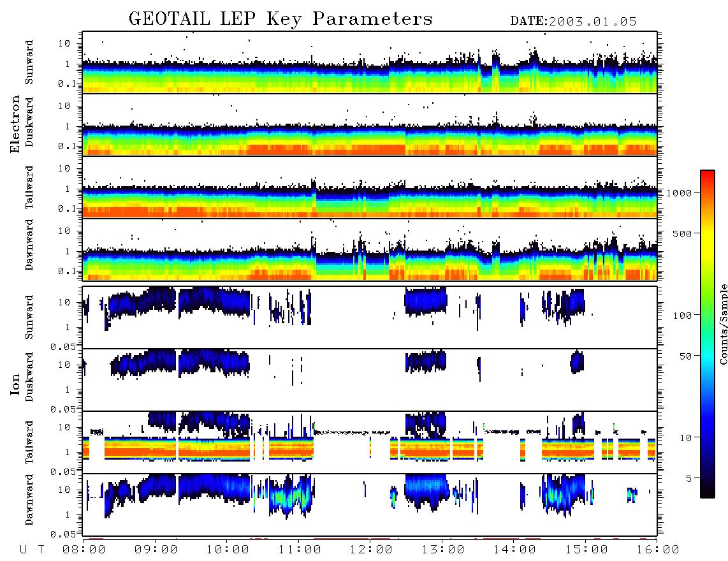Click the Electron 'Tailward' panel label
The height and width of the screenshot is (561, 728).
(x=29, y=187)
